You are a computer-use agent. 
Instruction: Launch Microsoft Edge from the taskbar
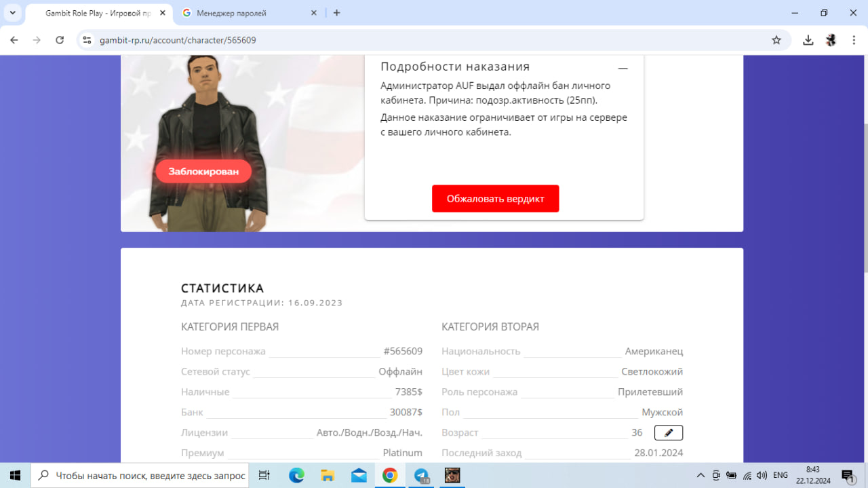pos(296,476)
